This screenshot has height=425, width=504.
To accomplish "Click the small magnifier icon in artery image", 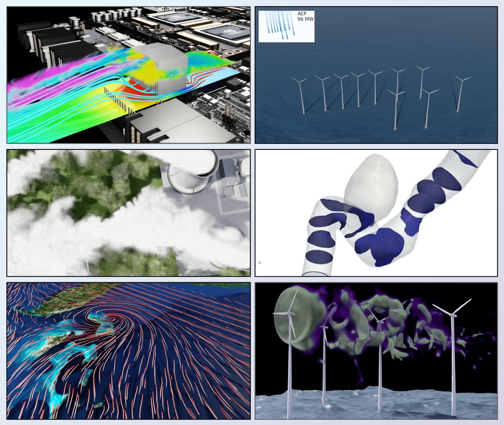I will point(260,262).
